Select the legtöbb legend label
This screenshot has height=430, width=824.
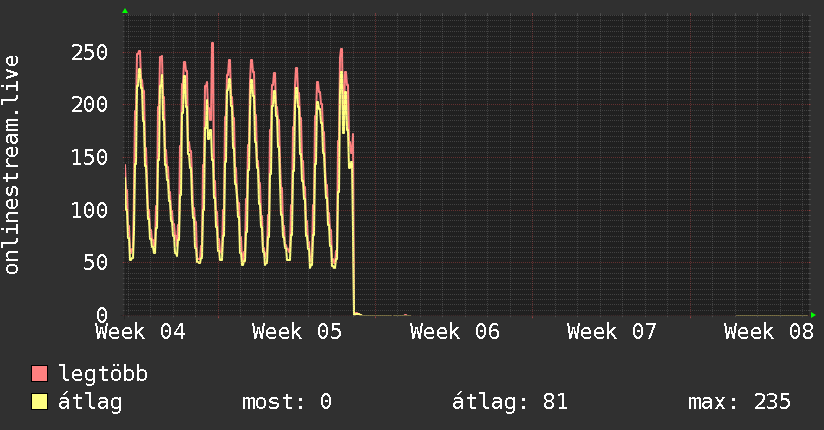tap(104, 374)
